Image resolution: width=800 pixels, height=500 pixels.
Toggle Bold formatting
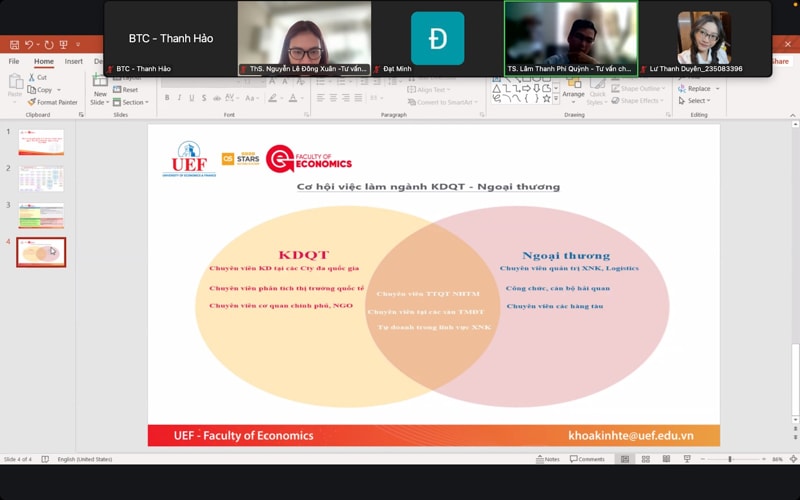click(x=166, y=98)
